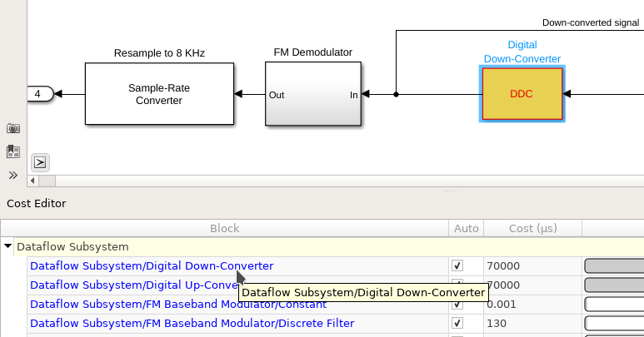Click the Block column header
The image size is (644, 337).
(224, 228)
